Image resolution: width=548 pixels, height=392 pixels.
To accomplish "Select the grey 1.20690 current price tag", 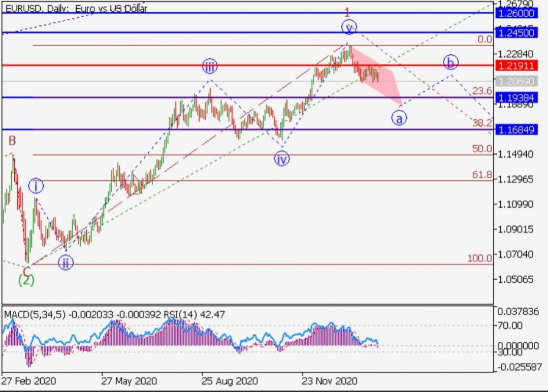I will 515,81.
